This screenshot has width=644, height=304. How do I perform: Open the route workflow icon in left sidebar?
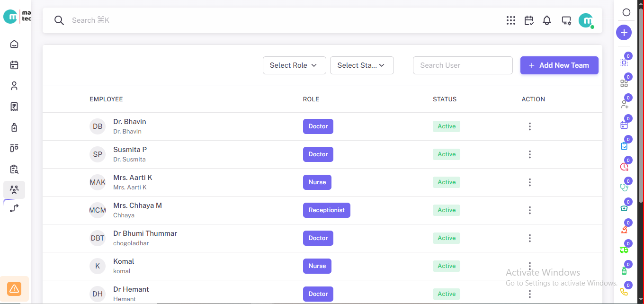click(x=14, y=208)
